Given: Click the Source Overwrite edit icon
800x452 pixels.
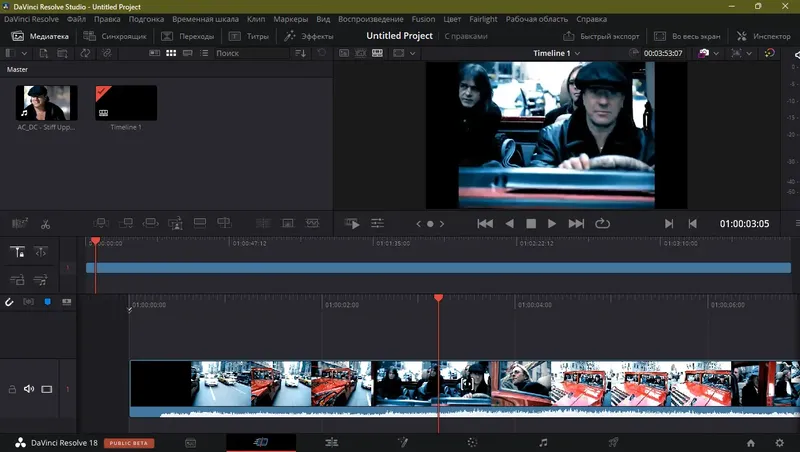Looking at the screenshot, I should [224, 223].
